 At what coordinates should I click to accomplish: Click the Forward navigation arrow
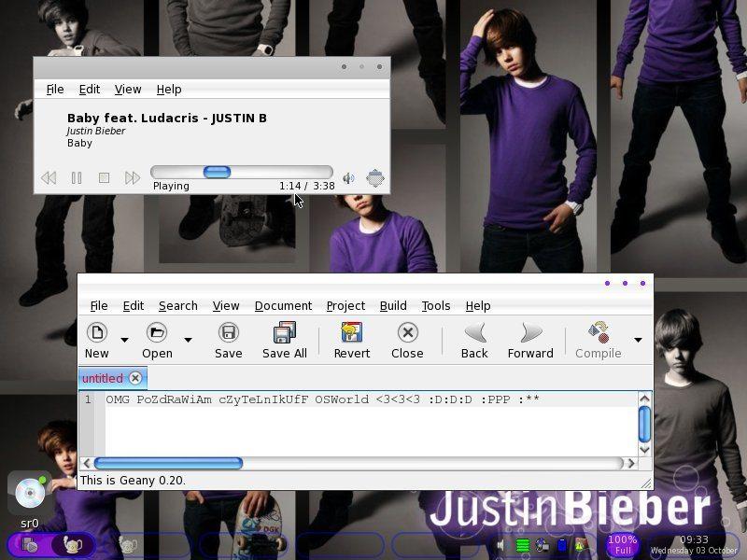(530, 333)
